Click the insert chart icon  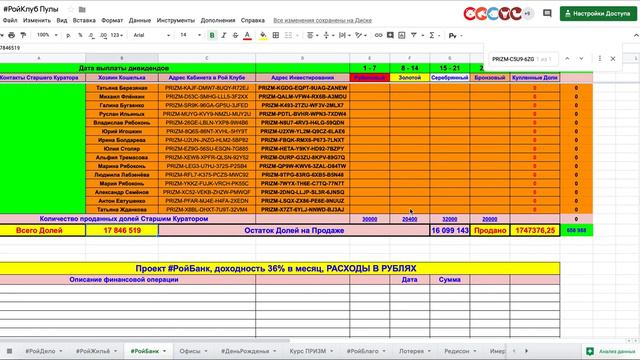[402, 36]
